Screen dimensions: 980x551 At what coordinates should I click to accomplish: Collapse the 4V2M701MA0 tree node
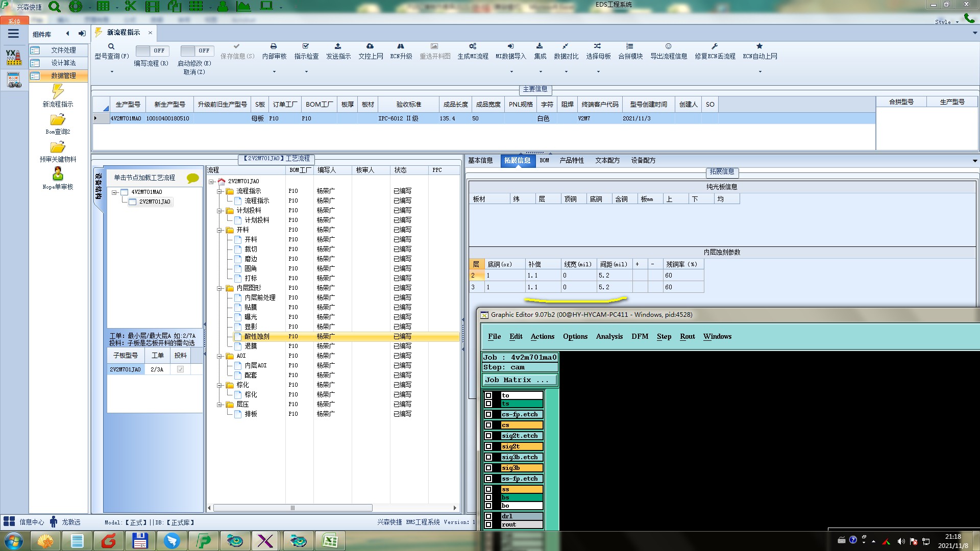pyautogui.click(x=115, y=192)
